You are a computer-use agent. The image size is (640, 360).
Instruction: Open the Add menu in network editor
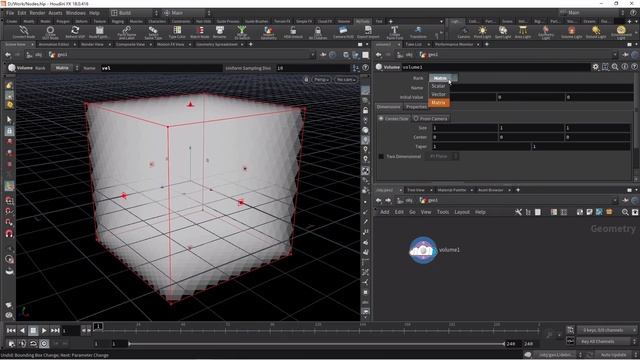(x=384, y=212)
